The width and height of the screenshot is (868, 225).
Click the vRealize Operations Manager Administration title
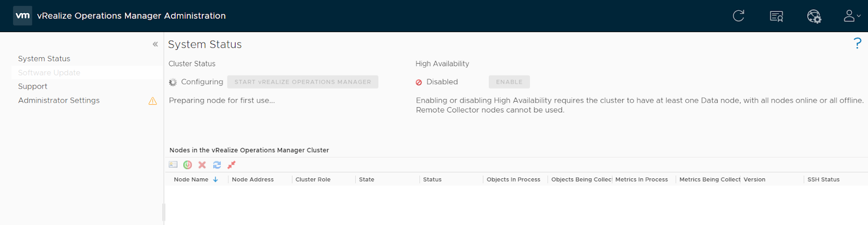tap(131, 16)
